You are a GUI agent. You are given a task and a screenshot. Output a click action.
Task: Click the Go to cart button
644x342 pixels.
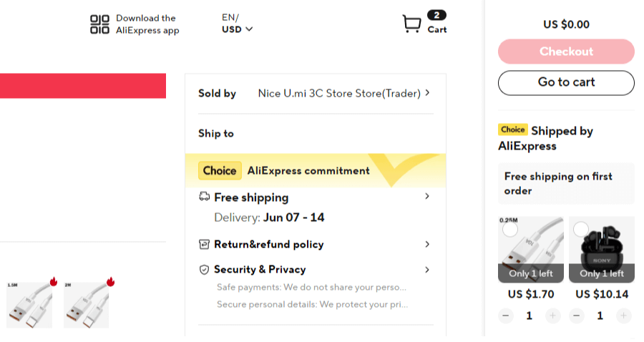point(566,82)
